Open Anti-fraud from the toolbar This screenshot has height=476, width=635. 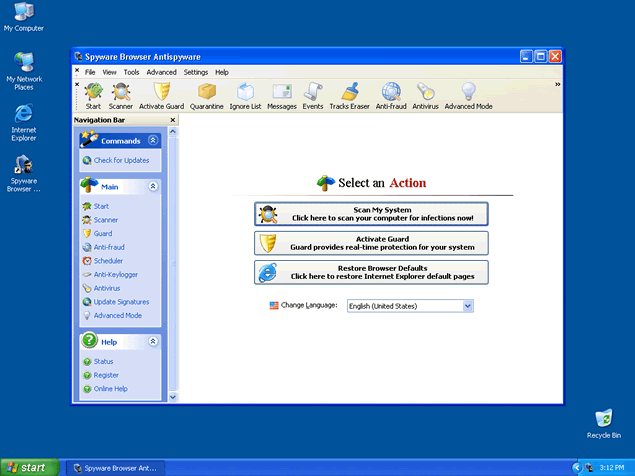click(391, 95)
